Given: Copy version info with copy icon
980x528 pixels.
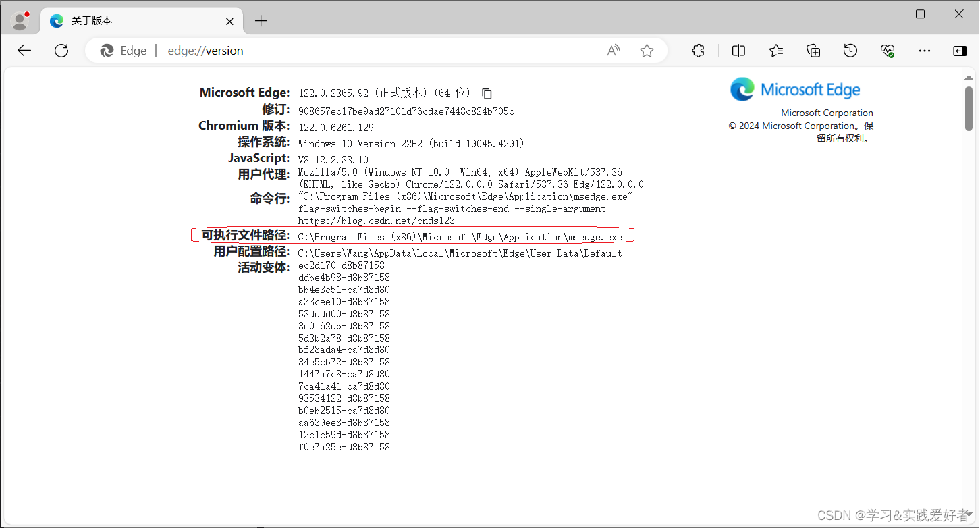Looking at the screenshot, I should tap(487, 94).
